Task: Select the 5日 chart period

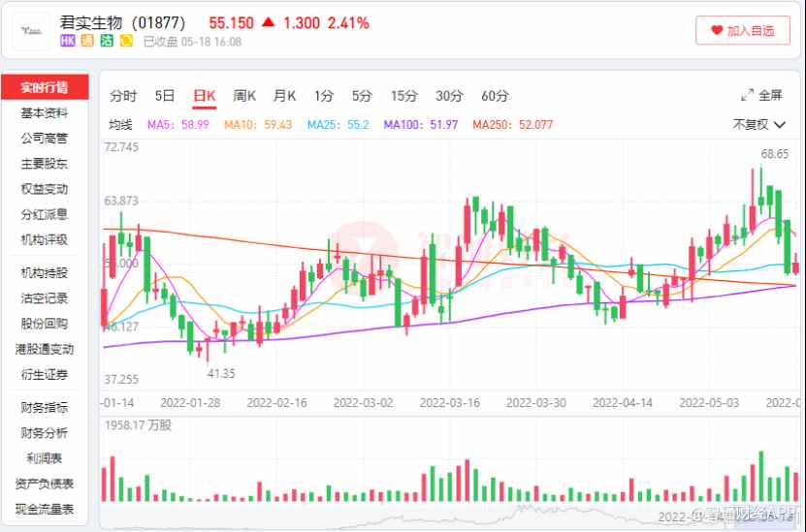Action: pyautogui.click(x=165, y=95)
